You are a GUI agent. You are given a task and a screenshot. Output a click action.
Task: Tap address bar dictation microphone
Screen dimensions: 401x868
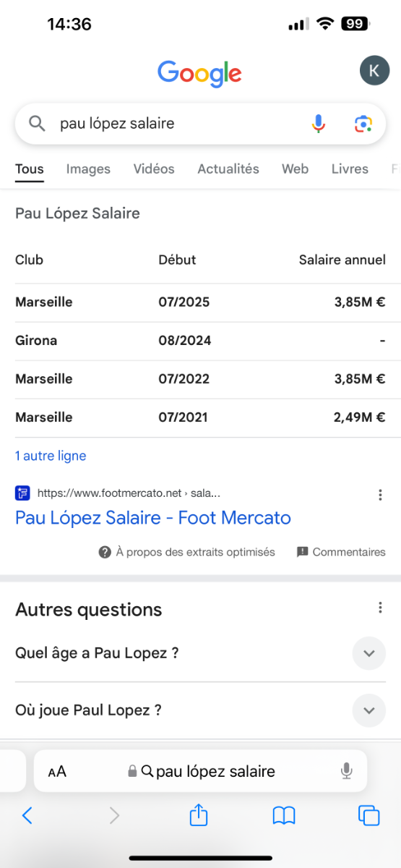coord(347,771)
